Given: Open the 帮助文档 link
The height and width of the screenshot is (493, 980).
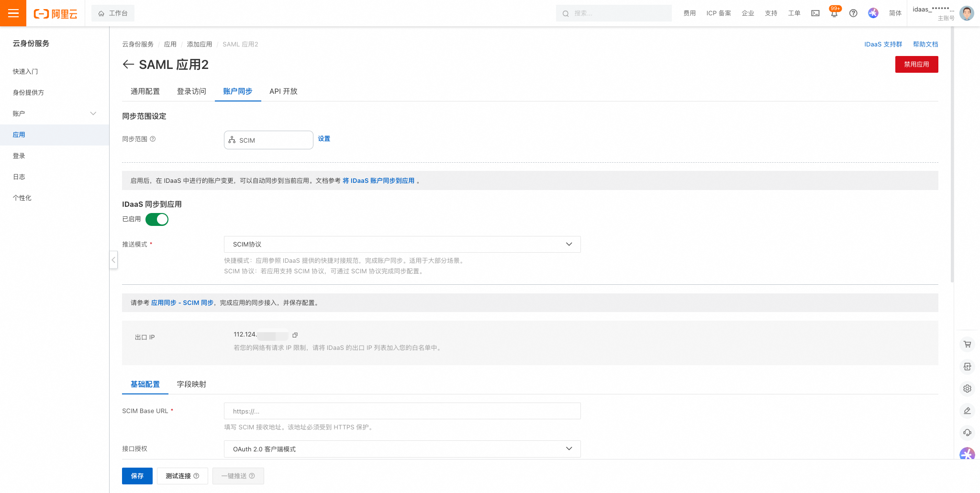Looking at the screenshot, I should point(925,45).
